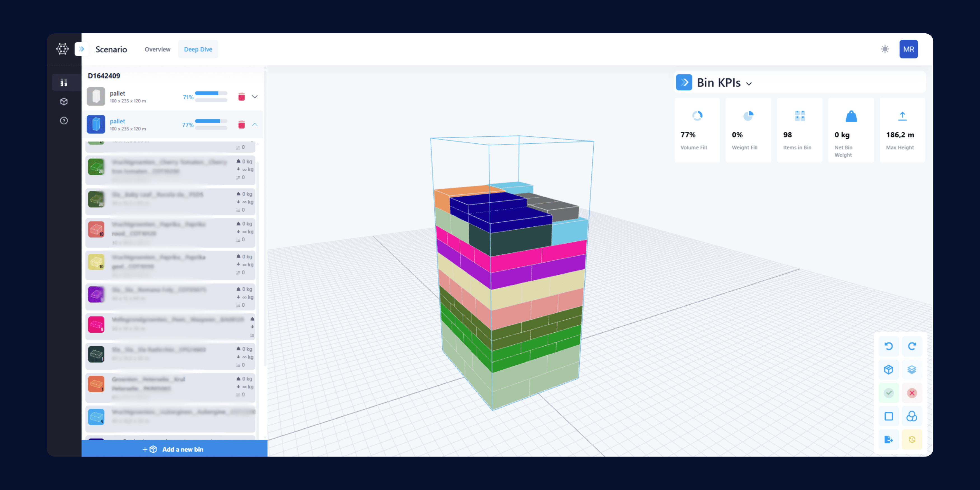Click the undo arrow in view toolbar
This screenshot has height=490, width=980.
tap(889, 346)
